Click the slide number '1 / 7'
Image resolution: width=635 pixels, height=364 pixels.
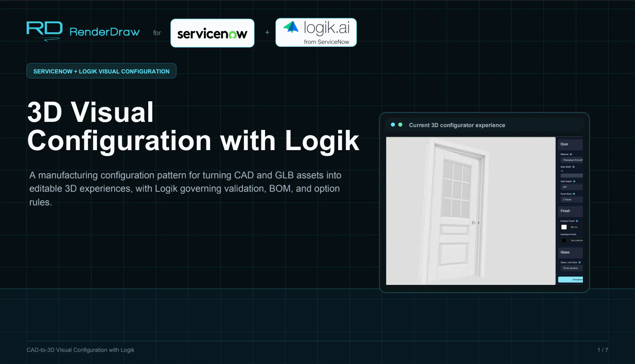coord(603,350)
